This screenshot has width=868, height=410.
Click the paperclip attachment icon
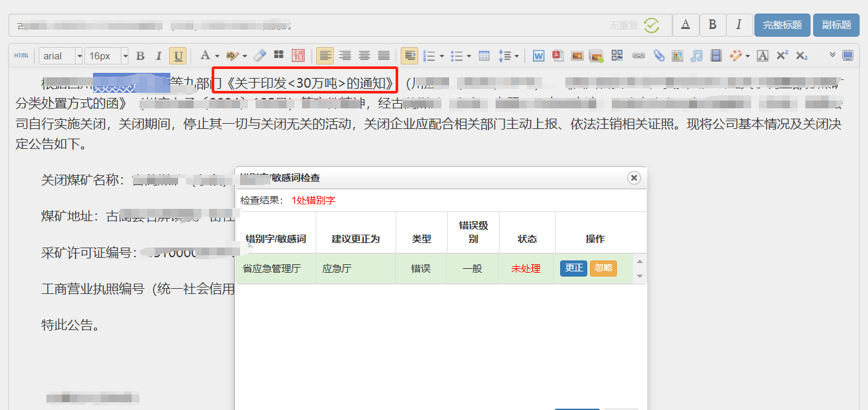pyautogui.click(x=658, y=56)
